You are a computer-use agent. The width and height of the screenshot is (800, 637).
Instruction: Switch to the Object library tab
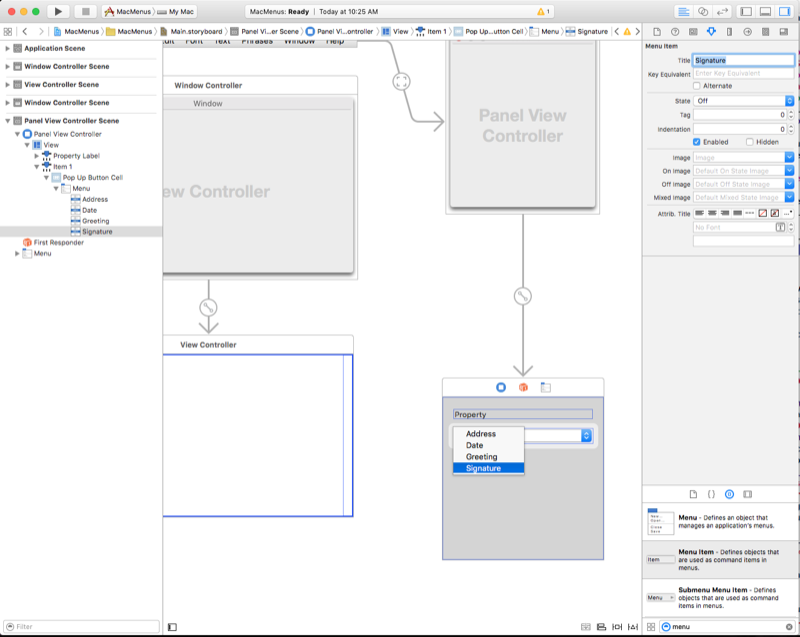729,494
